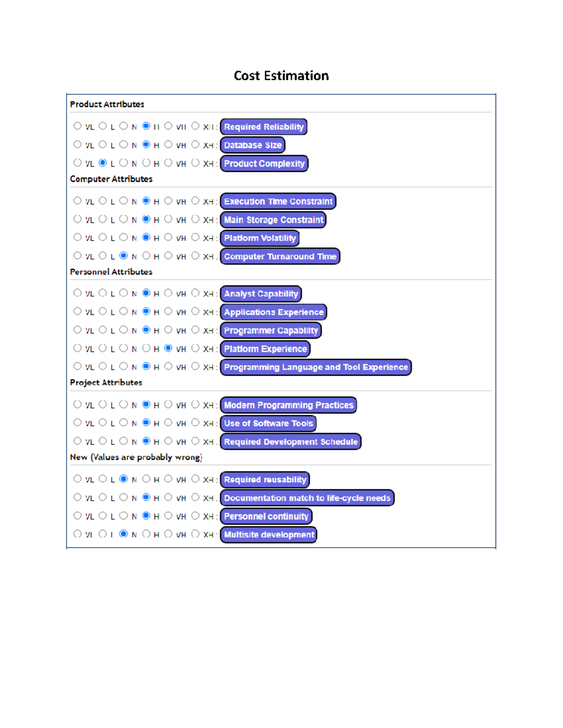Set Required Reliability to Very High
The width and height of the screenshot is (563, 728).
pyautogui.click(x=168, y=126)
